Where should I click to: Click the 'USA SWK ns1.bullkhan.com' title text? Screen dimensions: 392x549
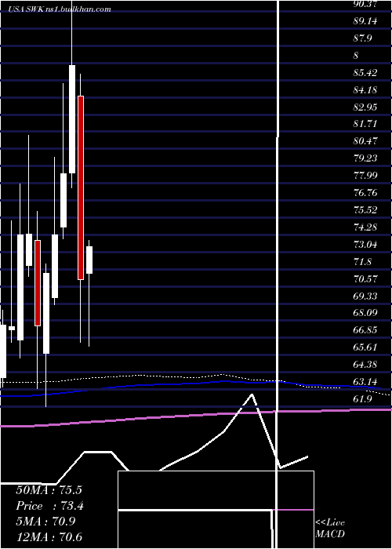pyautogui.click(x=60, y=9)
